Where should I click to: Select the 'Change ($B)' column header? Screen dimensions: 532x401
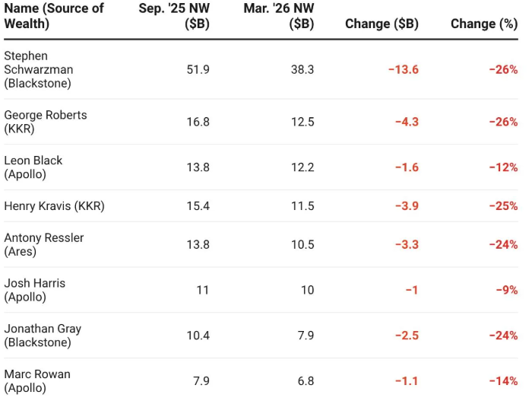(x=382, y=24)
